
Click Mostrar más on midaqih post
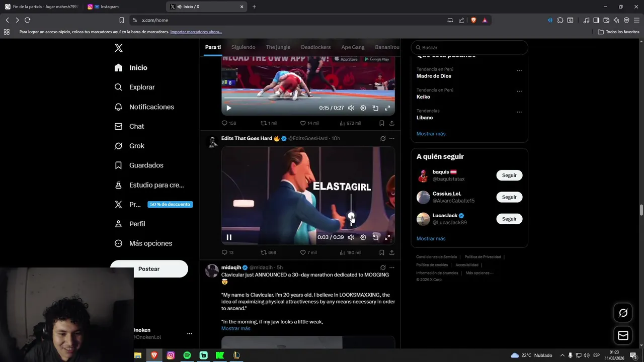click(235, 328)
